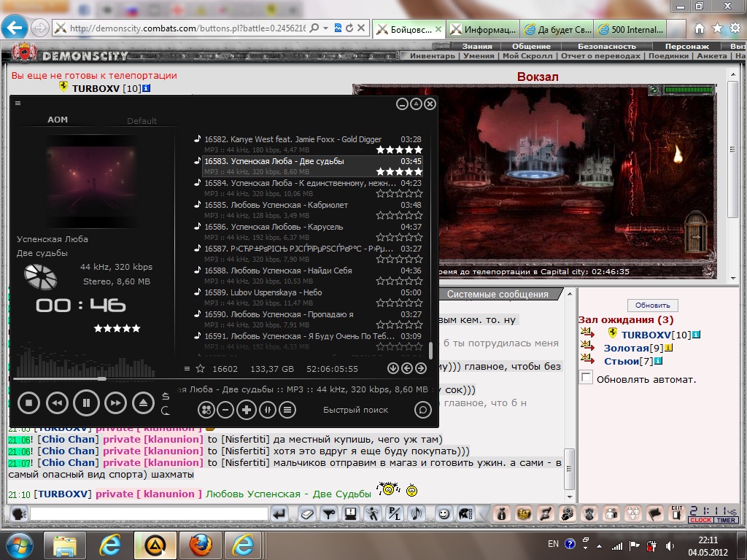Select track 16589 Lubov Uspenskaya - Небо

tap(312, 297)
